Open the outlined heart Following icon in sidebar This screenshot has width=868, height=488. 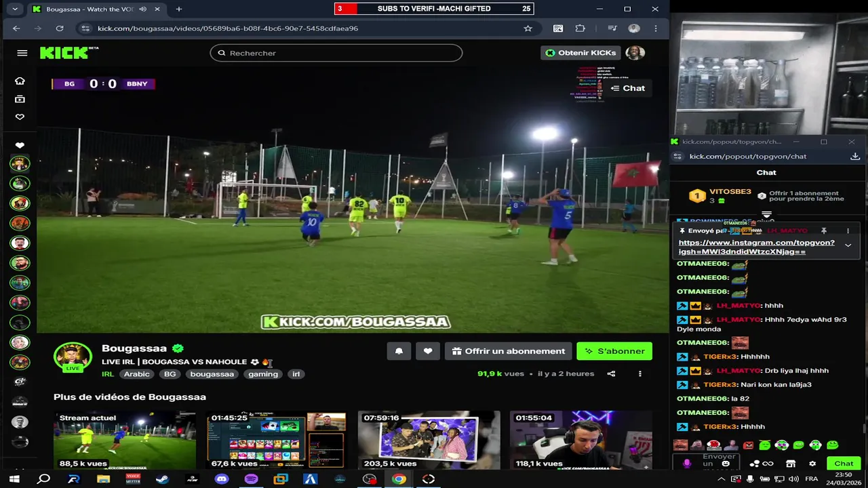click(20, 117)
